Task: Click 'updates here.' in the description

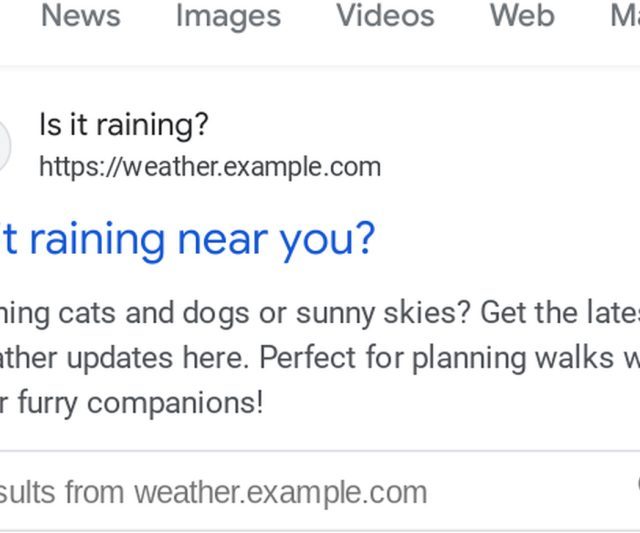Action: pyautogui.click(x=158, y=358)
